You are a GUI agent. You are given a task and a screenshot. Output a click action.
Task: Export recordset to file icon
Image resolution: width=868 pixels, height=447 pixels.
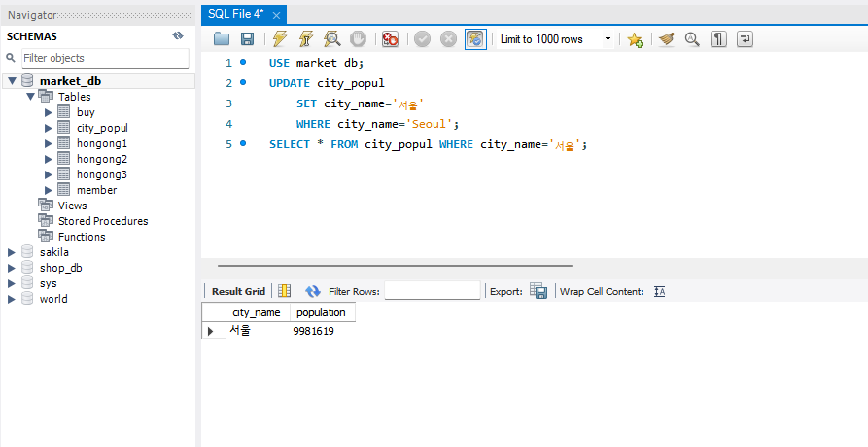538,291
